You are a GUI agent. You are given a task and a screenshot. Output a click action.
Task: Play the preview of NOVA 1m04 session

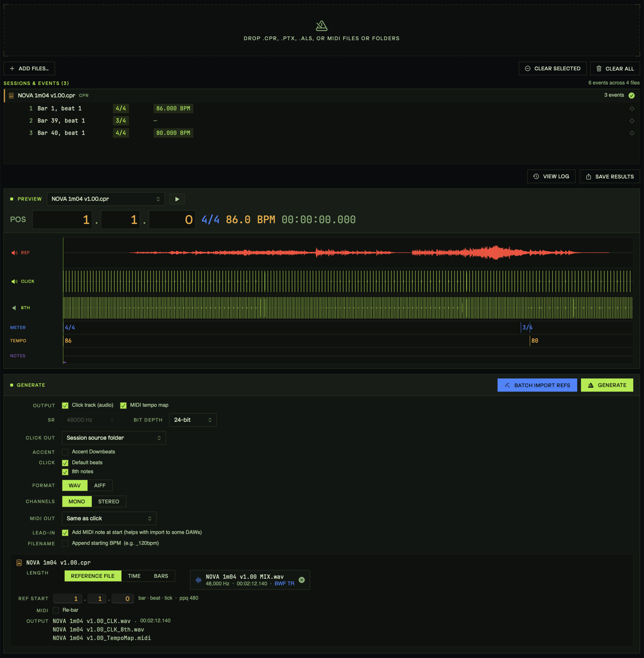(x=177, y=199)
